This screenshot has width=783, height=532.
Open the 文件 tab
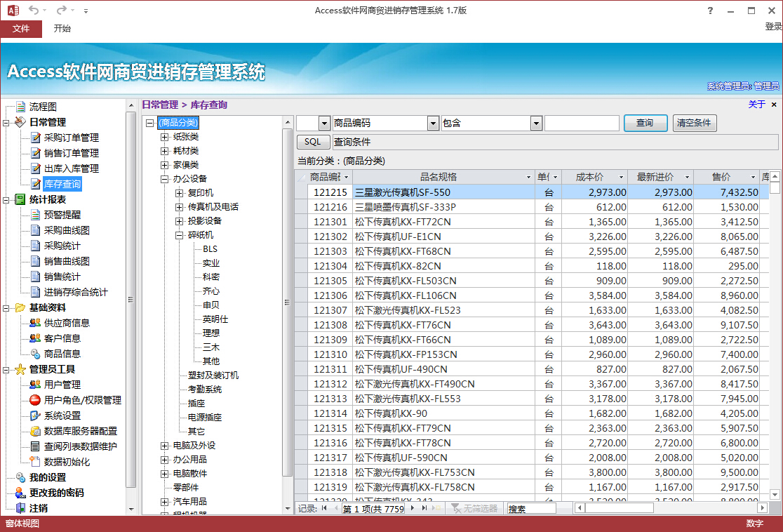tap(21, 29)
